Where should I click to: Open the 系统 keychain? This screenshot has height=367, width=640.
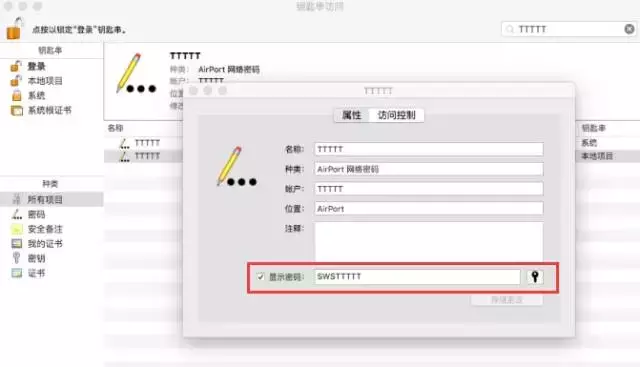click(36, 96)
